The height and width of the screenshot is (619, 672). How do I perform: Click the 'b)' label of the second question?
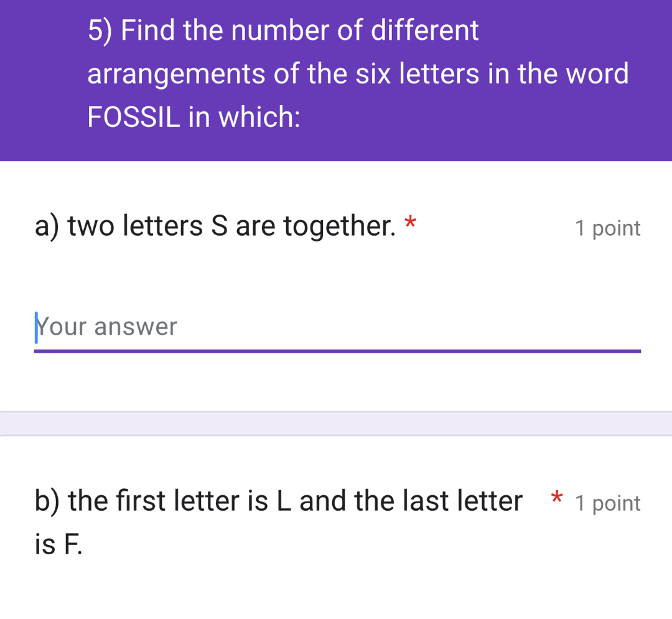click(49, 501)
